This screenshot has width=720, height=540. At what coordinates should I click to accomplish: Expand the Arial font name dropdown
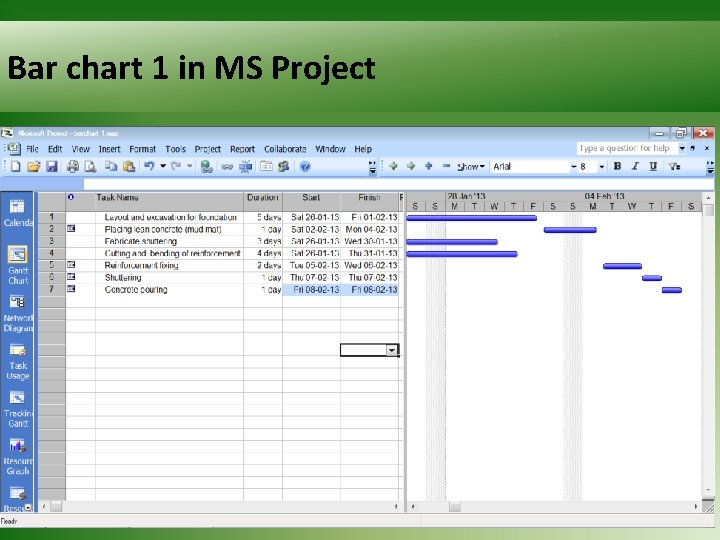(574, 167)
